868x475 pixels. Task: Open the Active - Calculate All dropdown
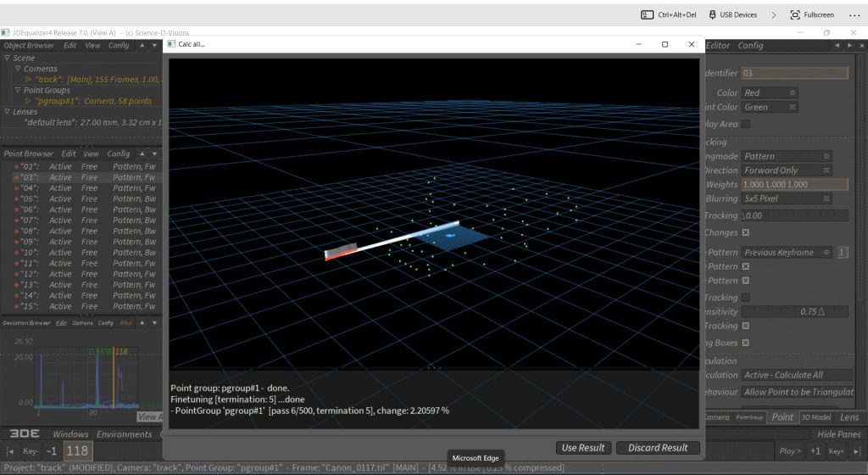pos(797,375)
